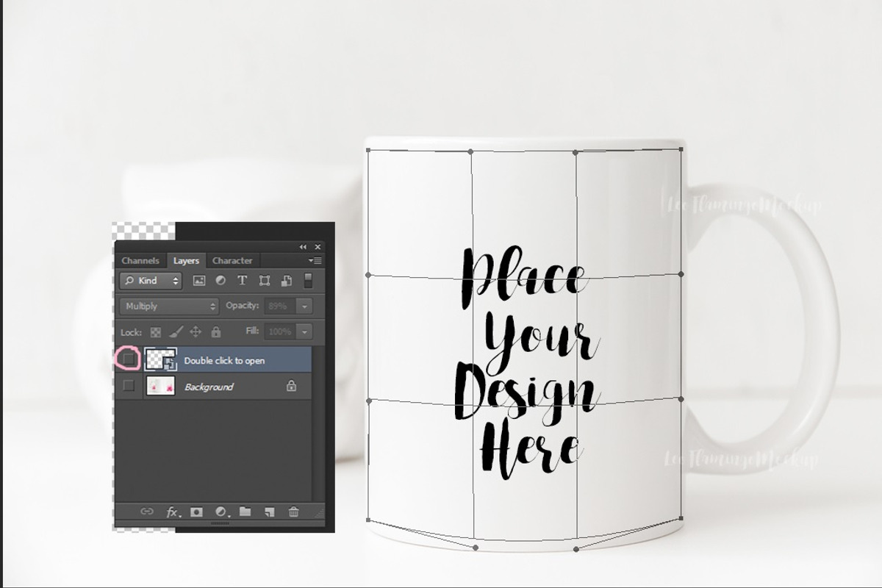Click the Fill 100% value field
This screenshot has height=588, width=882.
[x=279, y=331]
